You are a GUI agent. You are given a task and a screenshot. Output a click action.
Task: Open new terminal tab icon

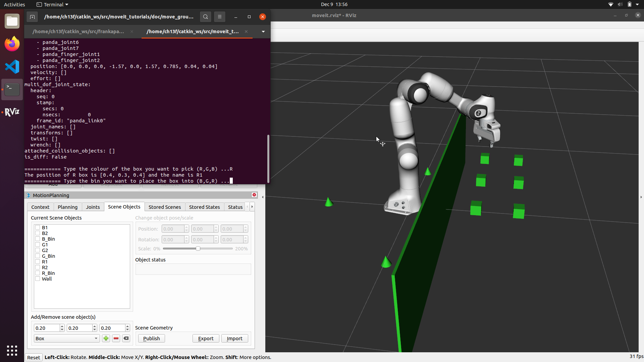point(32,17)
